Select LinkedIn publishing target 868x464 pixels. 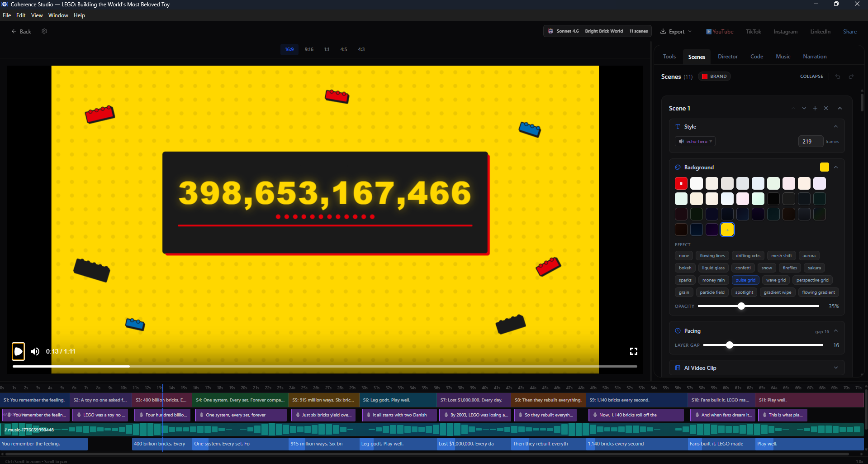(x=820, y=32)
